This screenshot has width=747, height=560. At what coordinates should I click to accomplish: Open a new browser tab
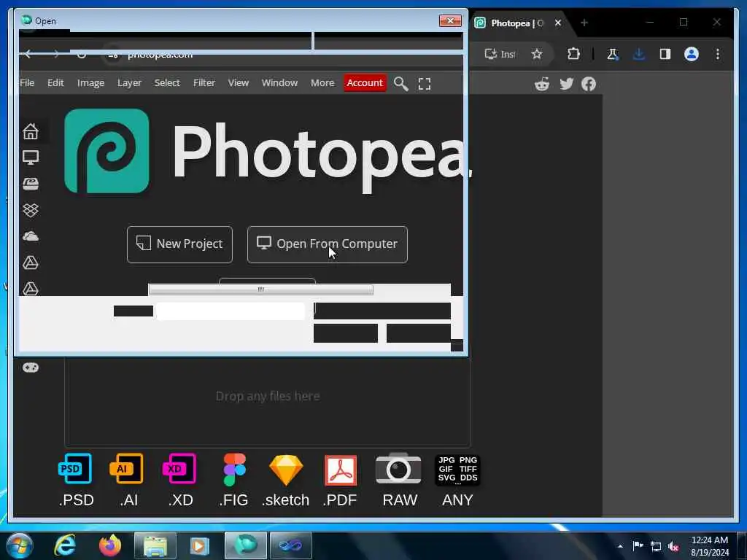pos(584,23)
